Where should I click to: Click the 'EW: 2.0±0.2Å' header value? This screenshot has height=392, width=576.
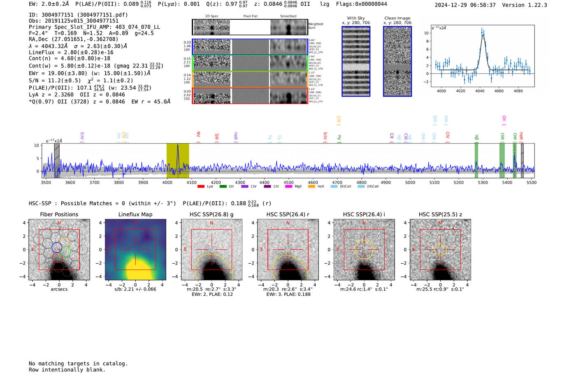pyautogui.click(x=49, y=4)
